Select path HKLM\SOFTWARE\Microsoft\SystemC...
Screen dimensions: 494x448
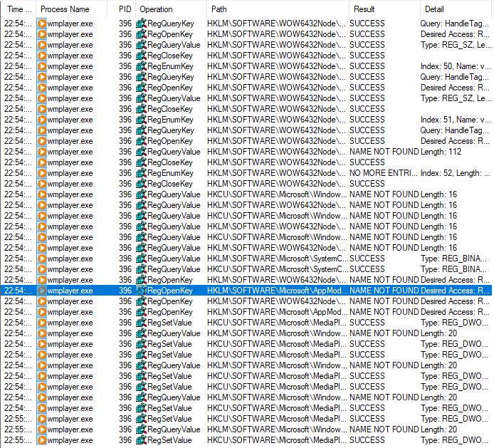(277, 259)
